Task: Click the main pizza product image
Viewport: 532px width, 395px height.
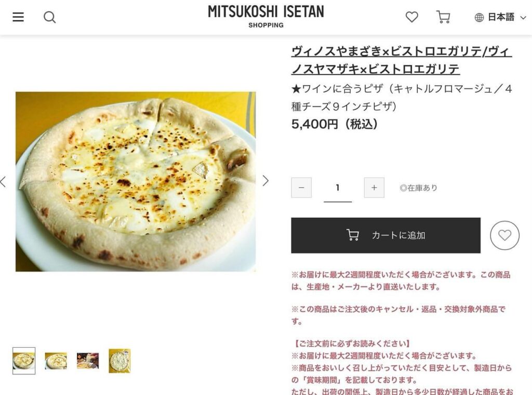Action: pyautogui.click(x=136, y=181)
